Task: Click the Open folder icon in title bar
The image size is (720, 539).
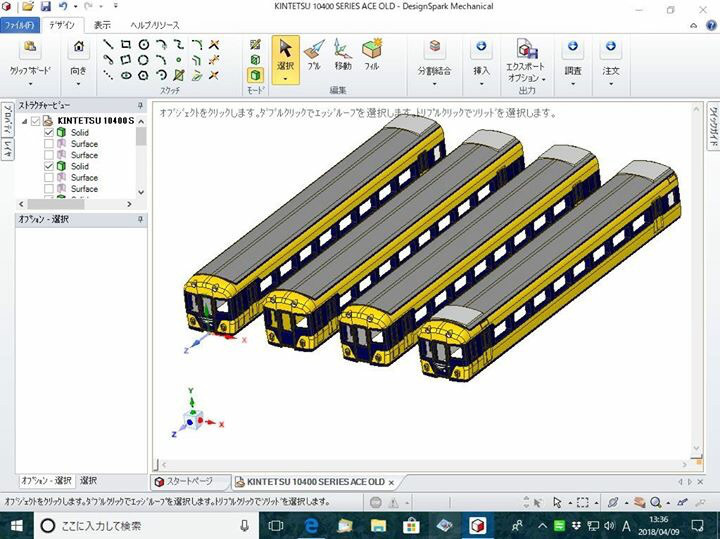Action: tap(28, 6)
